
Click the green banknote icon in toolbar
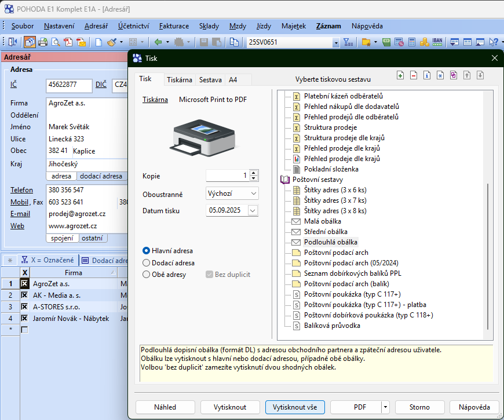pos(386,42)
